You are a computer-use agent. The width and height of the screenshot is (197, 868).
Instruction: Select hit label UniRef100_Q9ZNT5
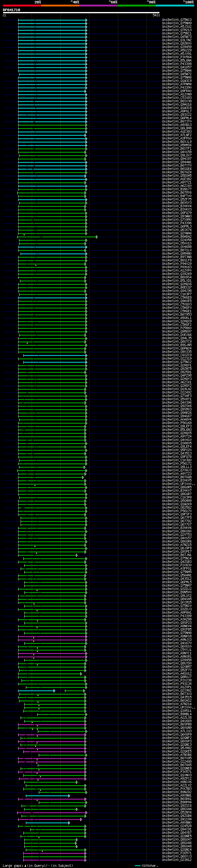tap(176, 369)
